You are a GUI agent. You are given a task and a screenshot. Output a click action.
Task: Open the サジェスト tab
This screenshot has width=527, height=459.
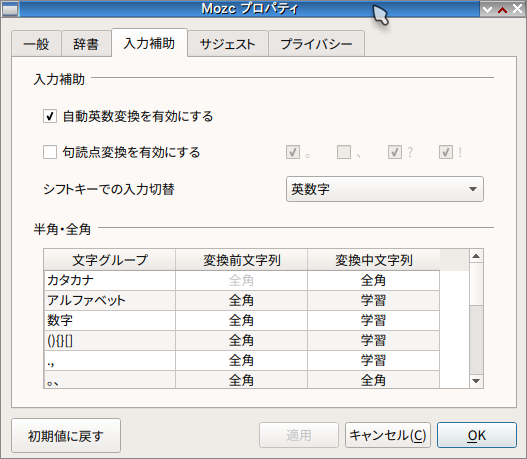point(228,44)
